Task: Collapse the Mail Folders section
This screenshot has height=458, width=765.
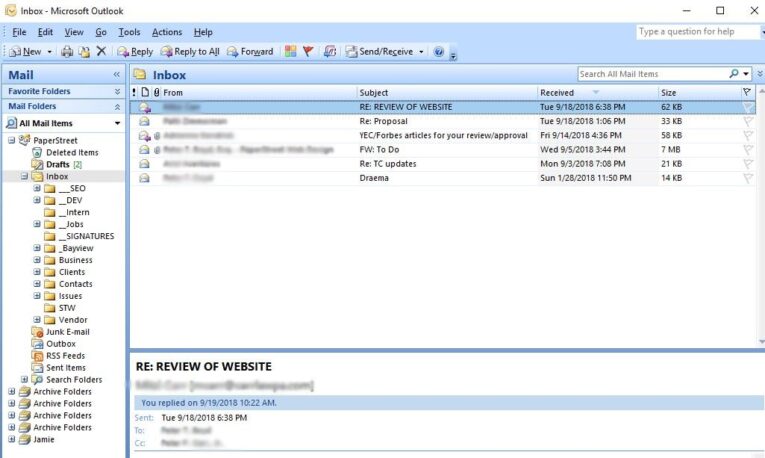Action: click(117, 106)
